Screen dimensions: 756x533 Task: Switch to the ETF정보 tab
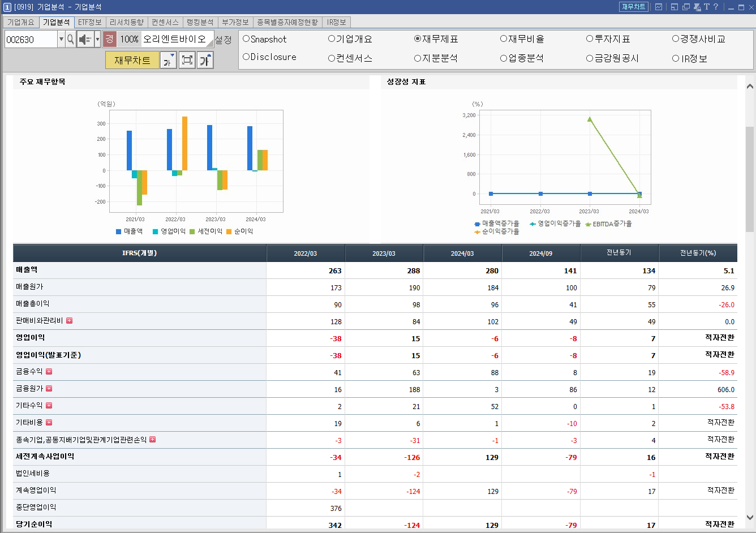coord(90,22)
